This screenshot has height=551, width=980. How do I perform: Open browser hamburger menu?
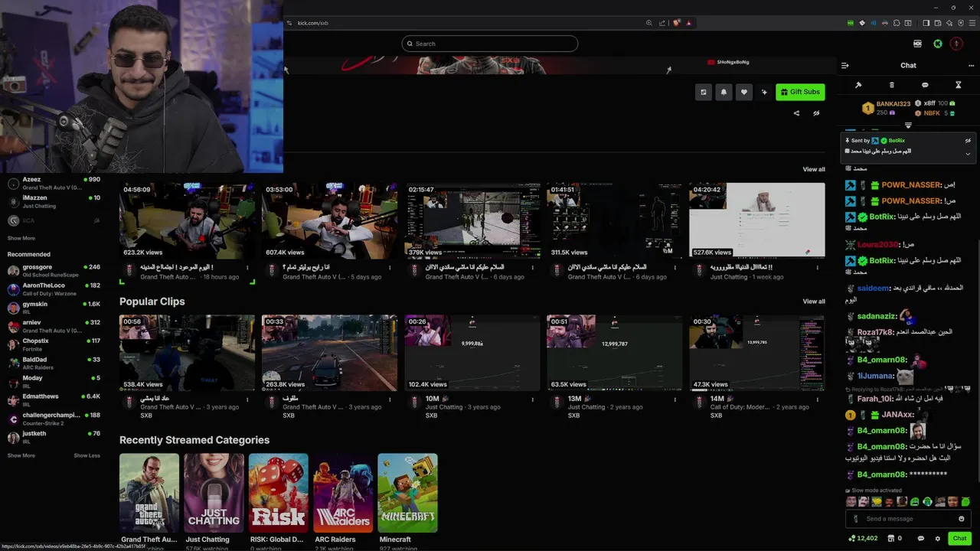pyautogui.click(x=972, y=23)
